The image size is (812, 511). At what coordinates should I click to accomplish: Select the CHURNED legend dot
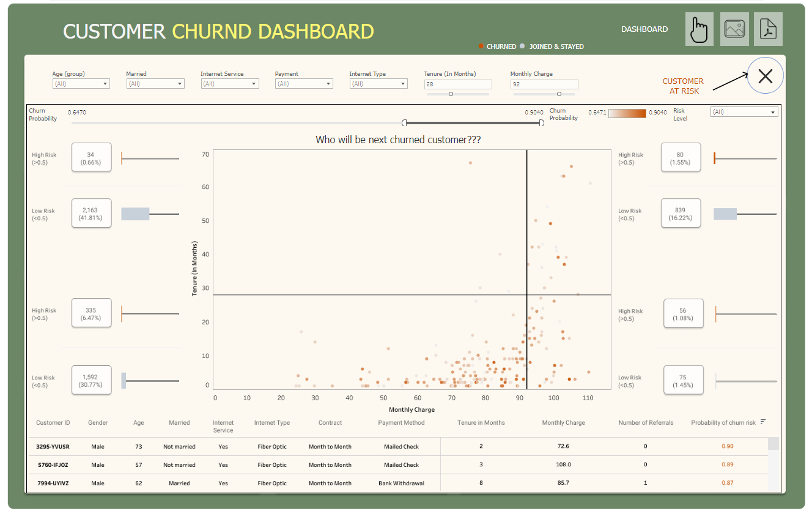coord(481,46)
